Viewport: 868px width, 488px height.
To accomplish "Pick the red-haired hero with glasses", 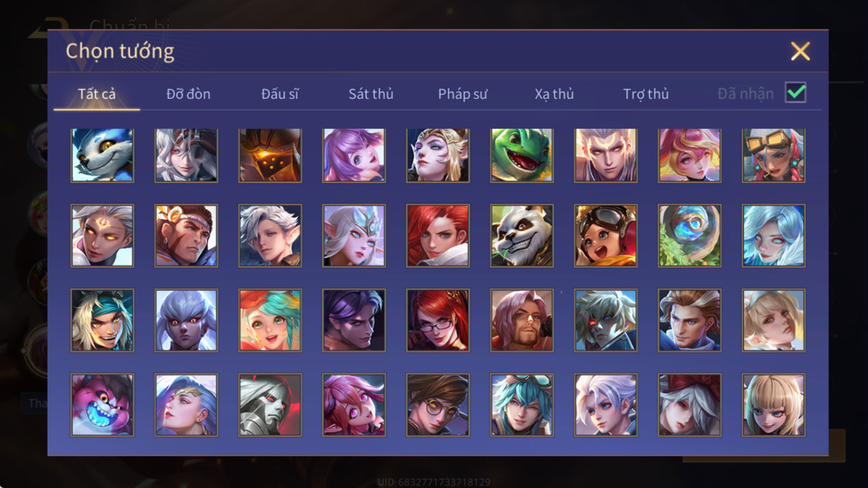I will [438, 320].
